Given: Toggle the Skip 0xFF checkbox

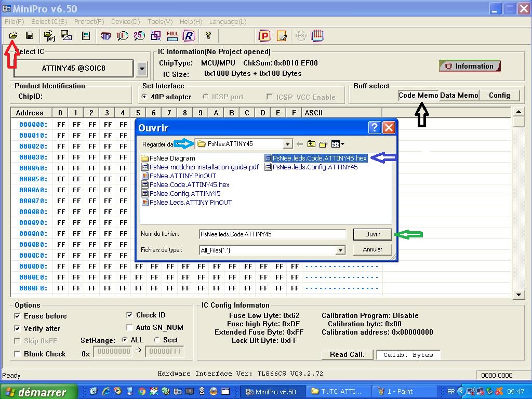Looking at the screenshot, I should coord(17,341).
